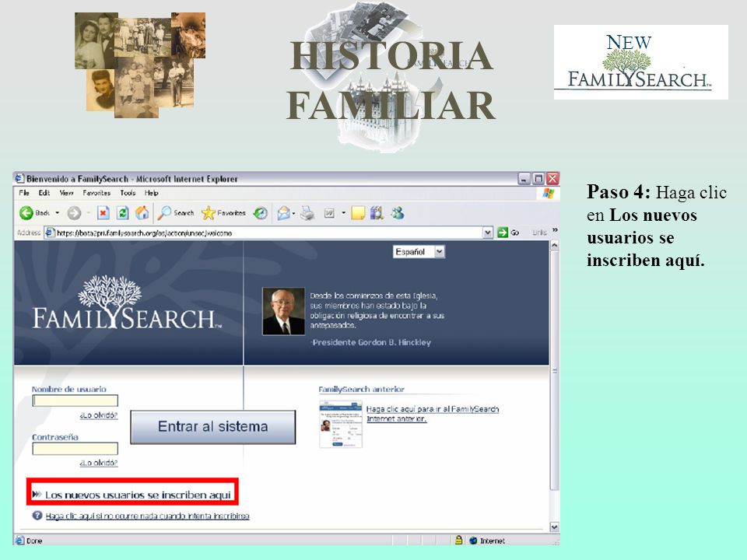Click the Presidente Gordon B. Hinckley text
Viewport: 747px width, 560px height.
(372, 342)
